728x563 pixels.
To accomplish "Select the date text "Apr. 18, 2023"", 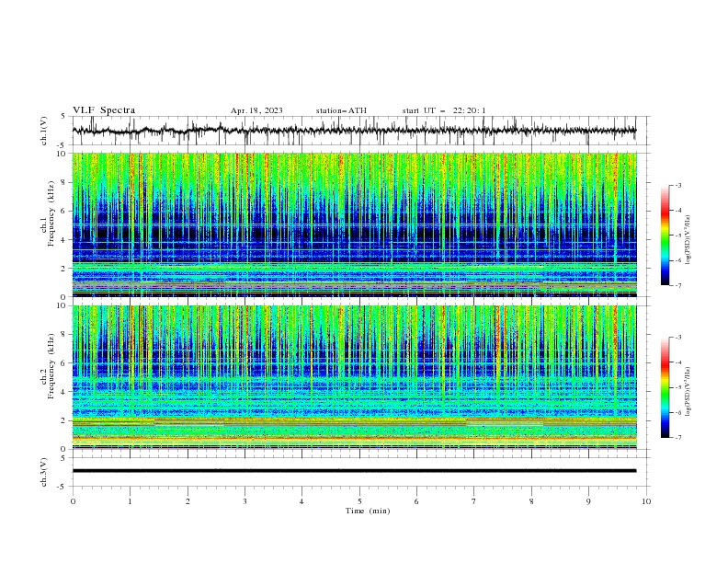I will click(x=256, y=110).
